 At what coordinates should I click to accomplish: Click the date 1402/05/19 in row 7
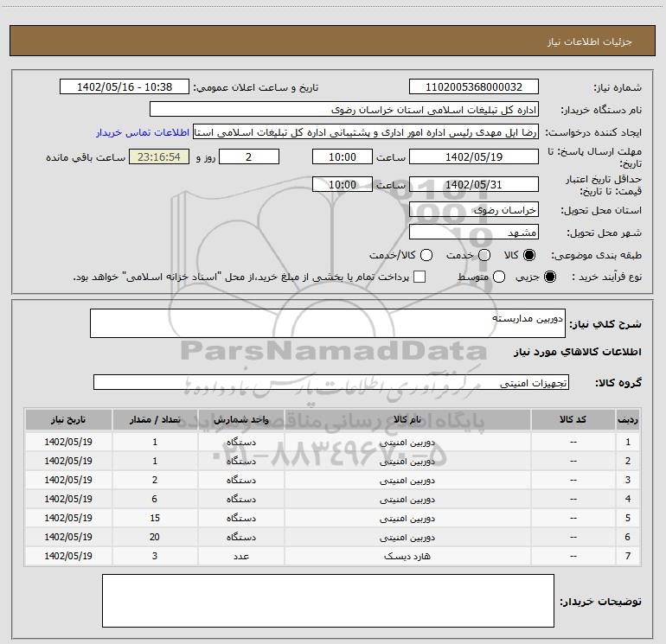point(68,556)
